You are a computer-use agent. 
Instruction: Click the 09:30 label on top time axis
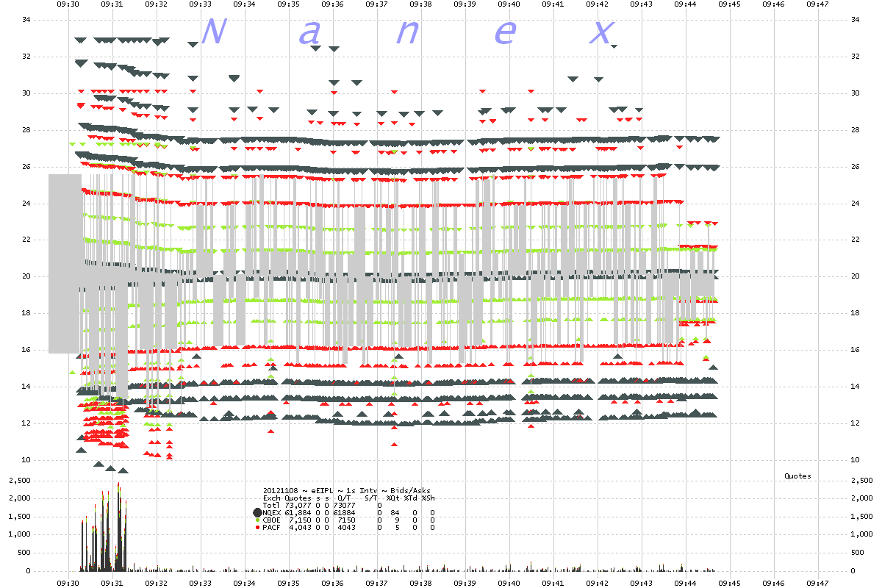[68, 4]
